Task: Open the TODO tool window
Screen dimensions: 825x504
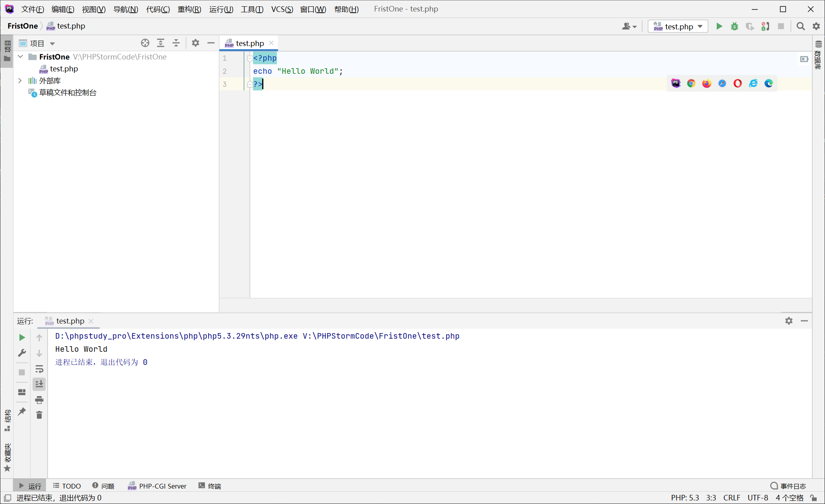Action: tap(67, 486)
